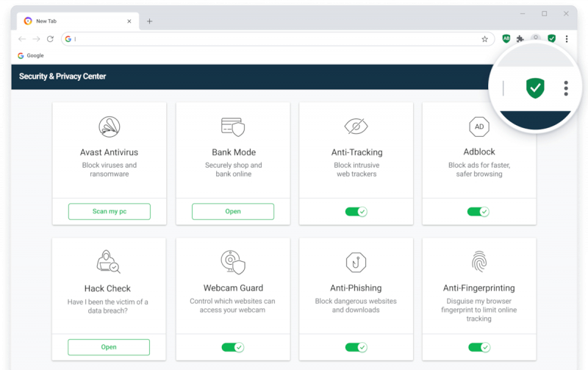Image resolution: width=588 pixels, height=370 pixels.
Task: Open the profile avatar icon in toolbar
Action: click(x=536, y=38)
